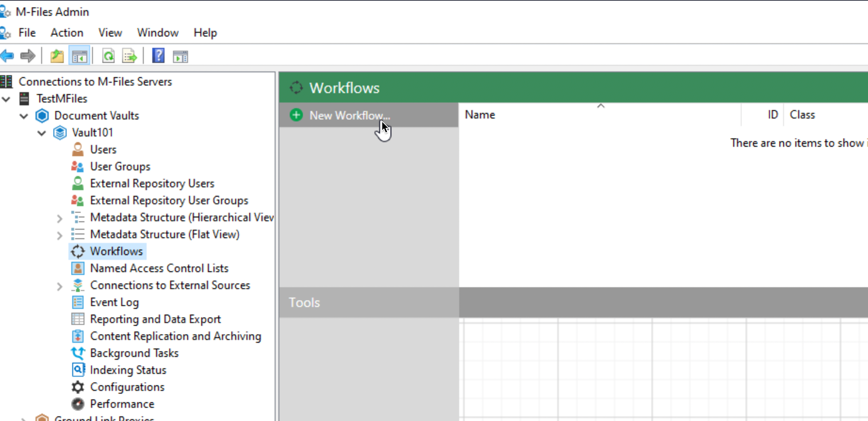This screenshot has width=868, height=421.
Task: Select Reporting and Data Export node
Action: 156,319
